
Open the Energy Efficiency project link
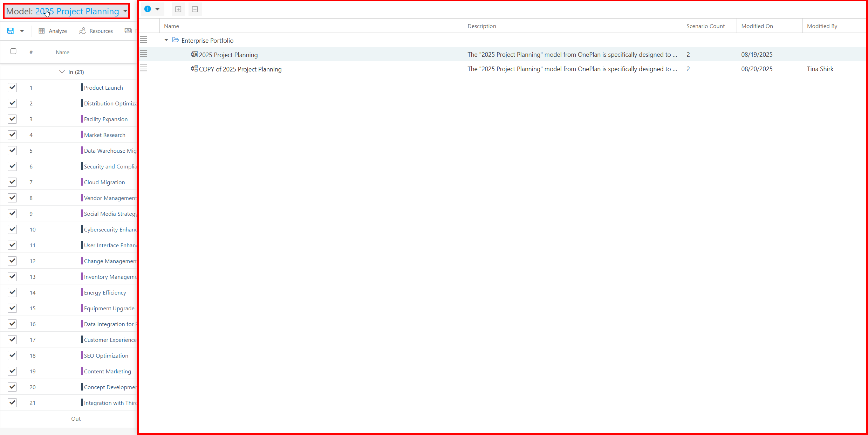coord(105,292)
